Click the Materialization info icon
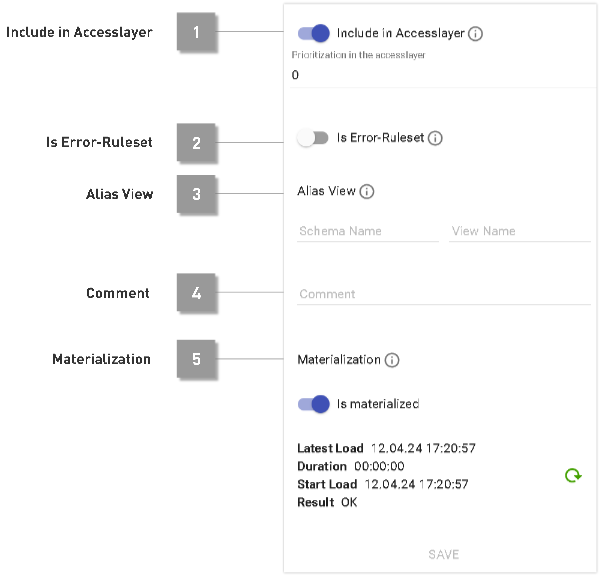This screenshot has width=612, height=583. (392, 360)
